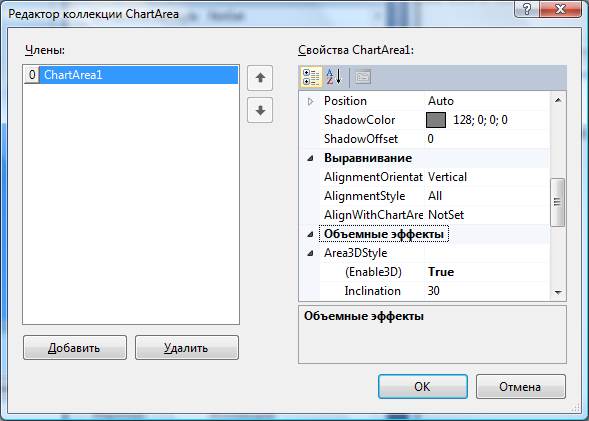Click the Position value Auto

click(x=441, y=101)
